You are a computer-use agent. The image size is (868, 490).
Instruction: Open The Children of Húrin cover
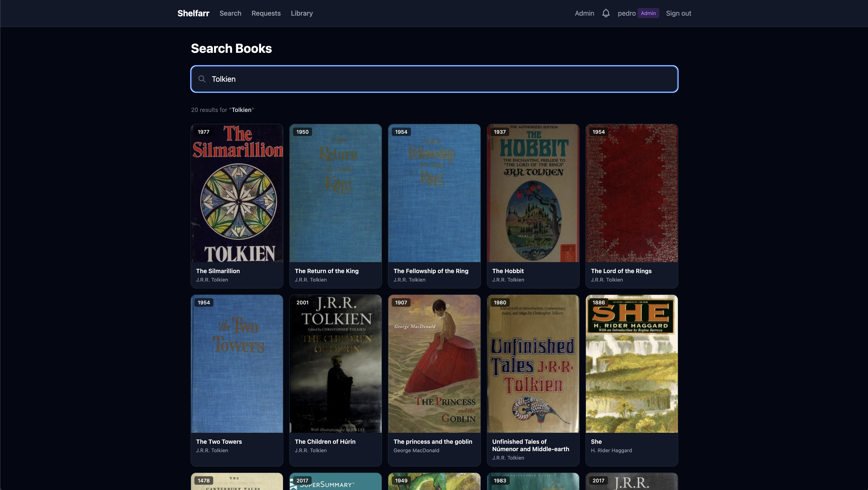(x=335, y=364)
